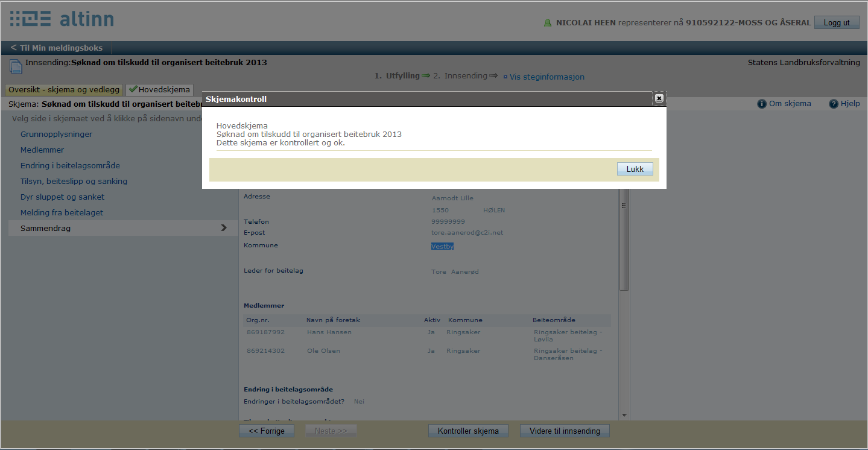The image size is (868, 450).
Task: Click Ringsaker beitelag - Løvlia cell
Action: [x=568, y=335]
